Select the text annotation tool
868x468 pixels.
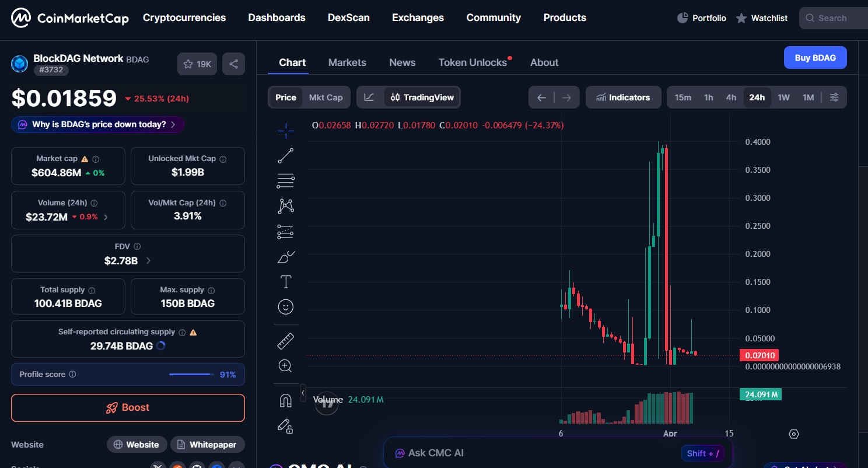(286, 281)
